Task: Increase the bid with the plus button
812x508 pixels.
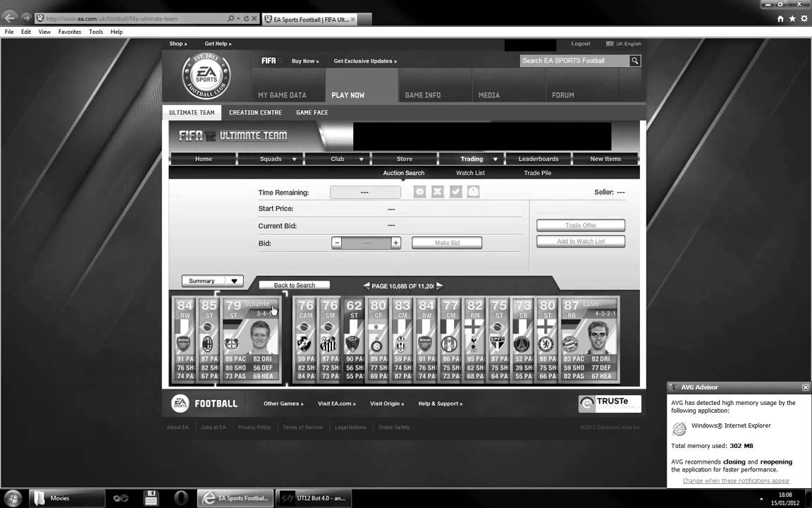Action: point(395,243)
